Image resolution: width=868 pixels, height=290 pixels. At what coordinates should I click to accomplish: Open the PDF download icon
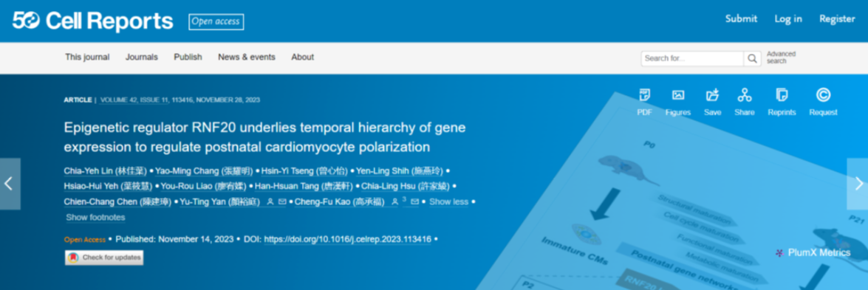click(644, 95)
